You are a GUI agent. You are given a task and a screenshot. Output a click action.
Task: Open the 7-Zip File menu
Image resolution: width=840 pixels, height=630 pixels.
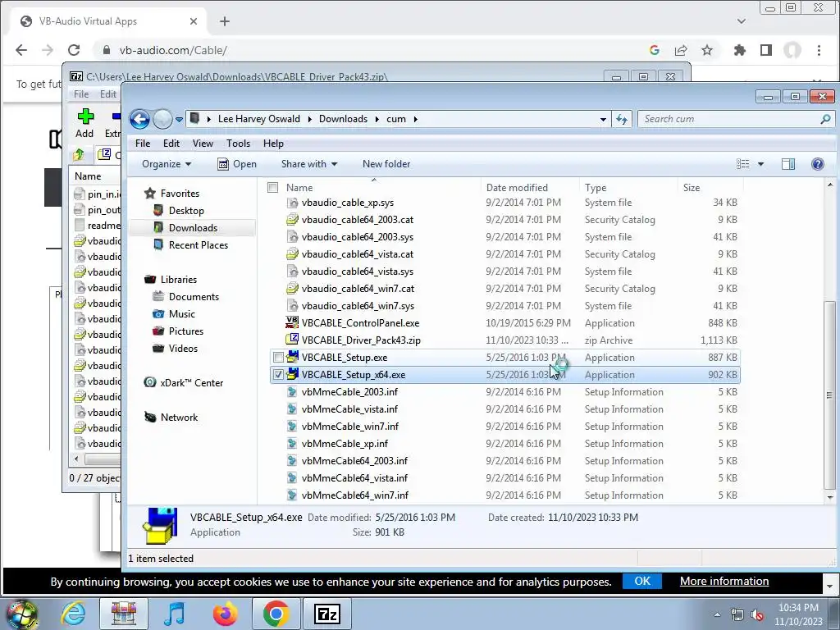pyautogui.click(x=81, y=94)
